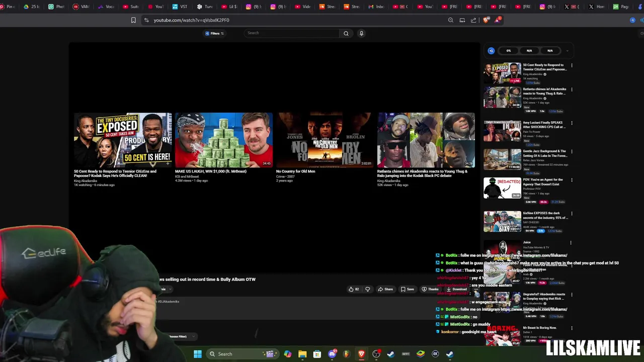Switch to the Photo browser tab
644x362 pixels.
coord(56,7)
